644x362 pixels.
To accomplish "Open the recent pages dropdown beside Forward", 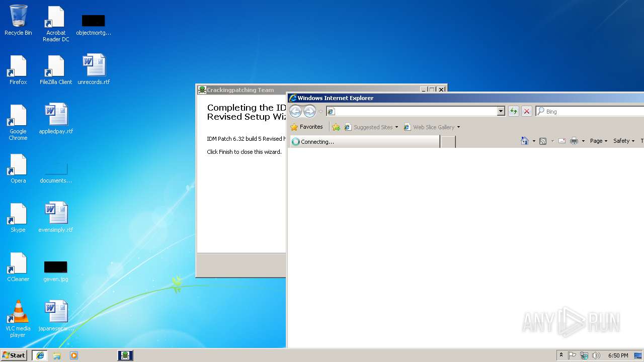I will tap(320, 112).
